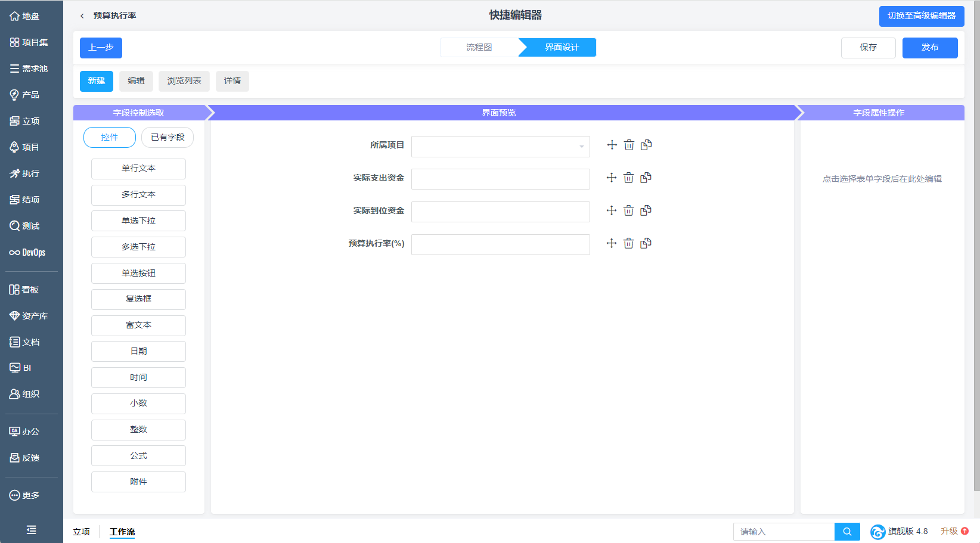Screen dimensions: 980x543
Task: Switch to the 已有字段 toggle
Action: [x=168, y=137]
